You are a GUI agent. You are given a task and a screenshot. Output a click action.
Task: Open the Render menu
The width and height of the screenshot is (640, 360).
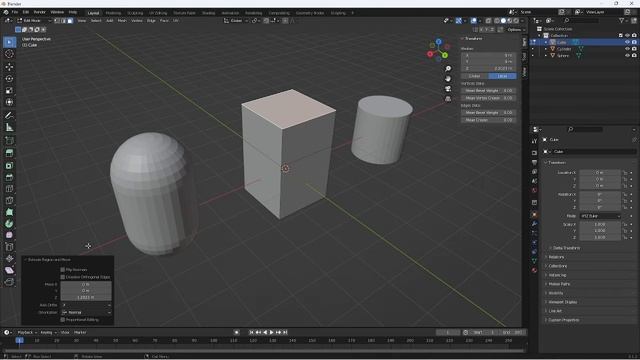[x=40, y=12]
